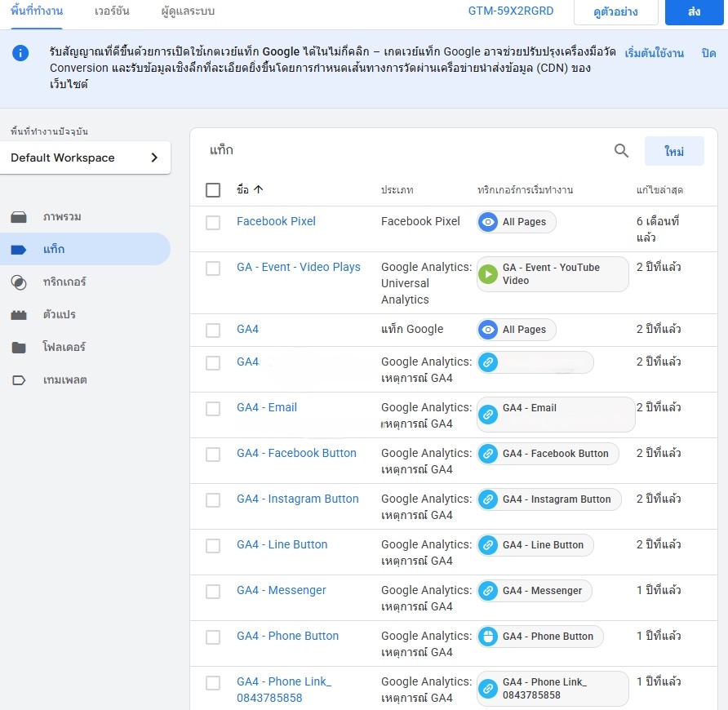Open the GA4 - Phone Link_ 0843785858 tag
This screenshot has width=728, height=710.
pyautogui.click(x=284, y=690)
